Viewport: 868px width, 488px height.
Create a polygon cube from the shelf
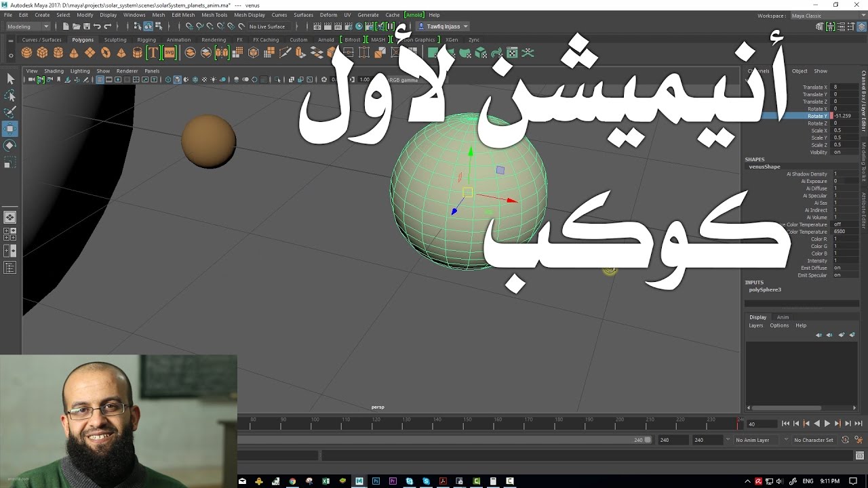click(x=43, y=53)
